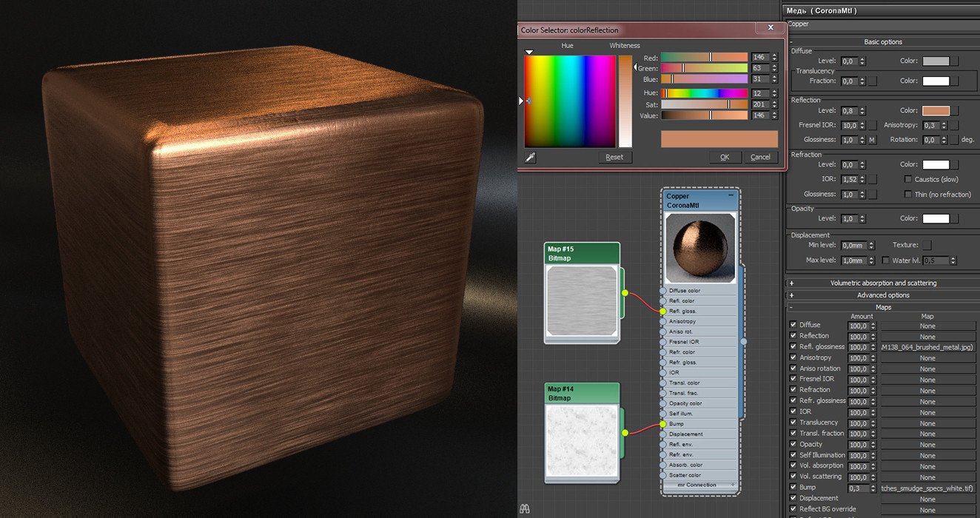Collapse the Copper node with minus icon
980x518 pixels.
pyautogui.click(x=731, y=196)
